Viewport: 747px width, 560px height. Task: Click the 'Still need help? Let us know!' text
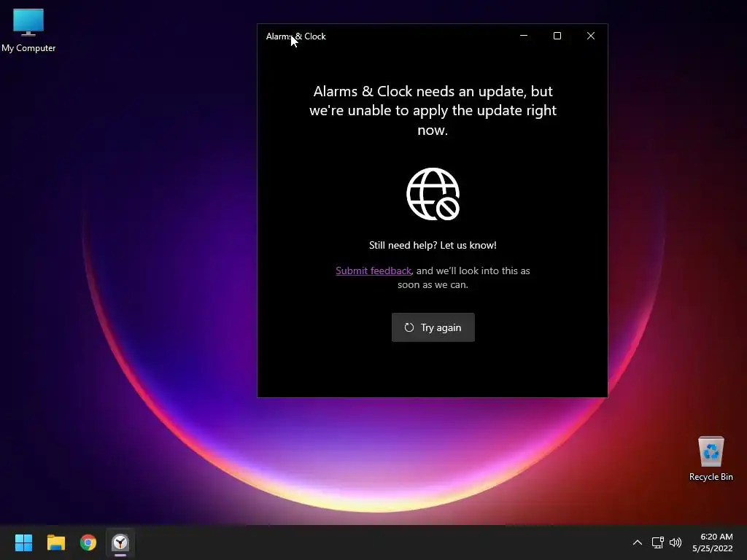(x=433, y=245)
